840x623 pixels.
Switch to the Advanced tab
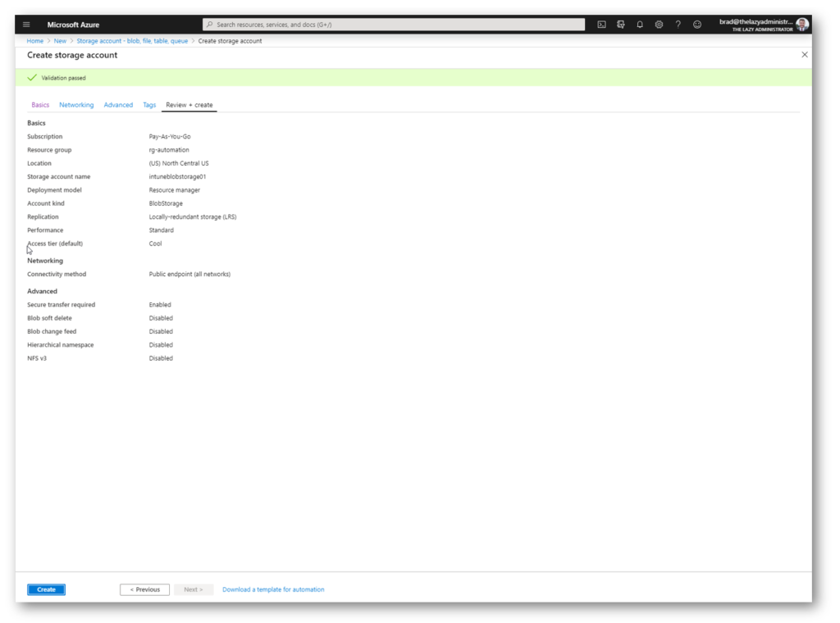tap(118, 105)
